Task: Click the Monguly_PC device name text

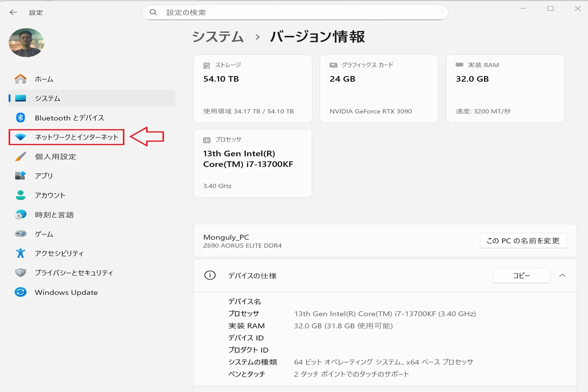Action: pos(226,237)
